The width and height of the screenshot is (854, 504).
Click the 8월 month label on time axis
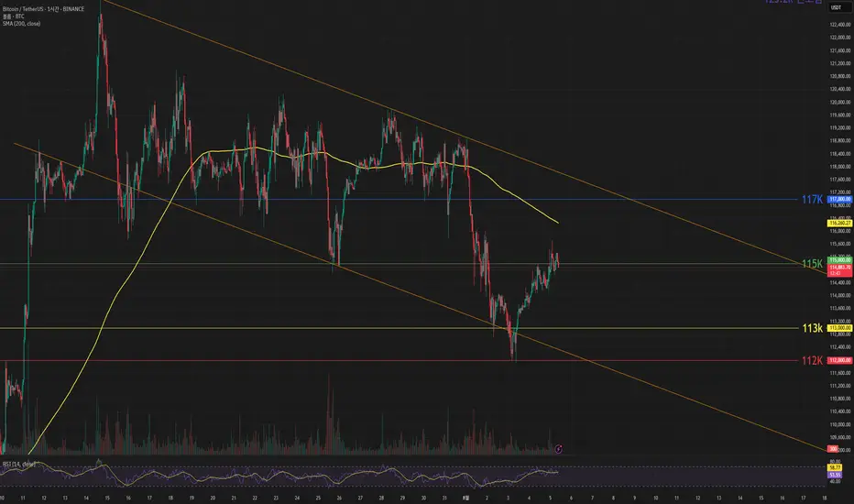(465, 498)
